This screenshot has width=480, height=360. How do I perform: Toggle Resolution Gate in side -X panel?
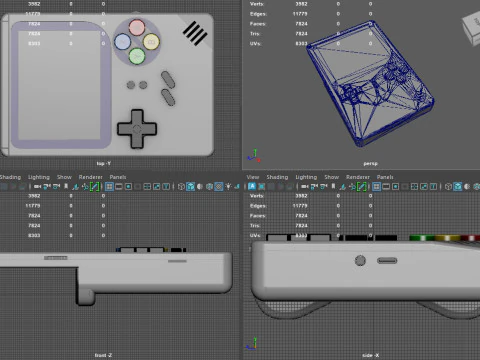tap(395, 187)
